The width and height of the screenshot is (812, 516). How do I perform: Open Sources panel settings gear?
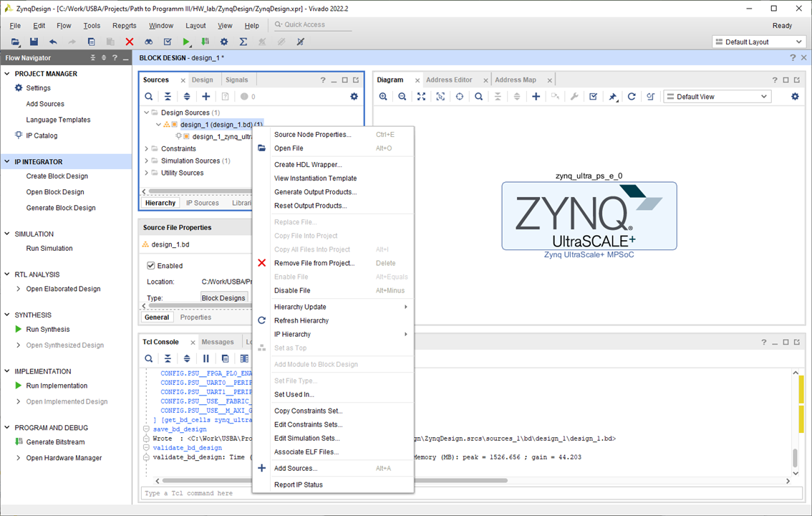click(354, 97)
